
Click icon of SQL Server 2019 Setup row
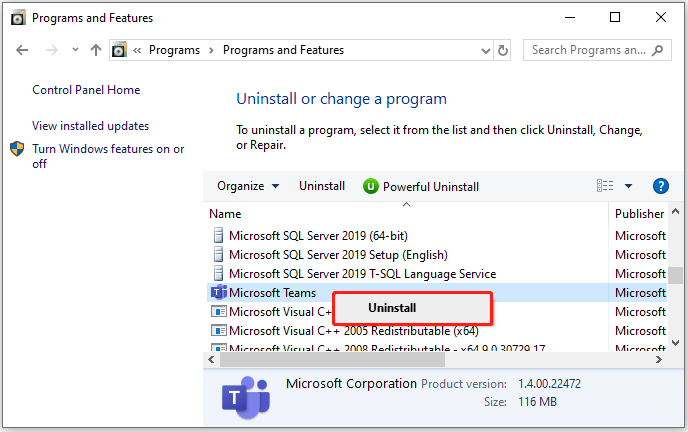[218, 254]
